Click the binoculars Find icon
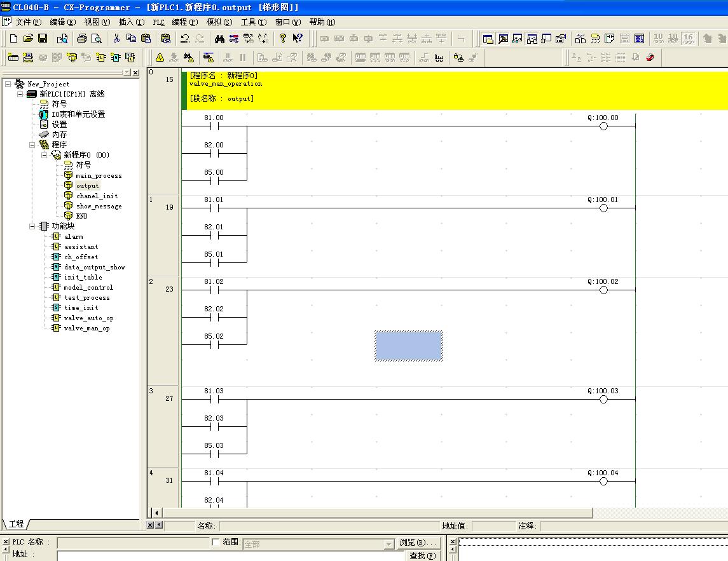This screenshot has height=561, width=728. pos(220,39)
